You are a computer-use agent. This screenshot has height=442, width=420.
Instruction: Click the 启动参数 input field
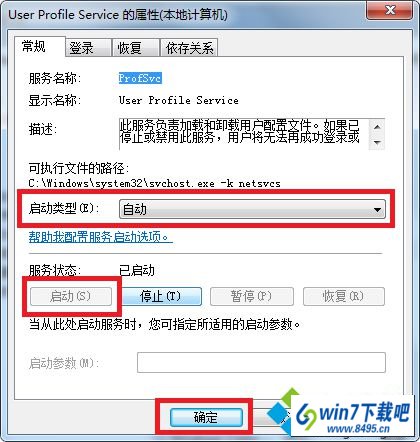pos(261,362)
